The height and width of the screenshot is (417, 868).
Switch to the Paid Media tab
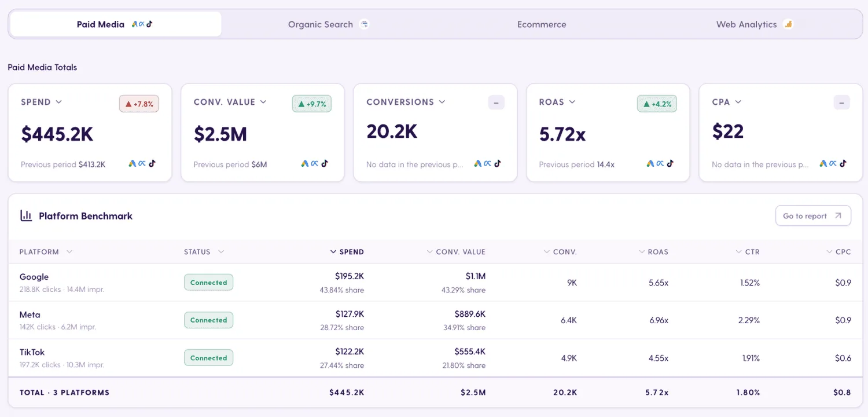(x=115, y=24)
